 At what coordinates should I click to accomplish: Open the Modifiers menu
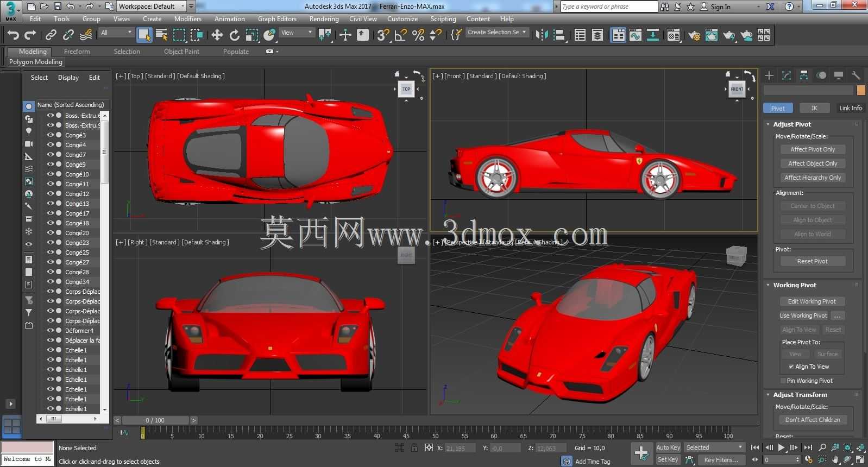tap(188, 18)
